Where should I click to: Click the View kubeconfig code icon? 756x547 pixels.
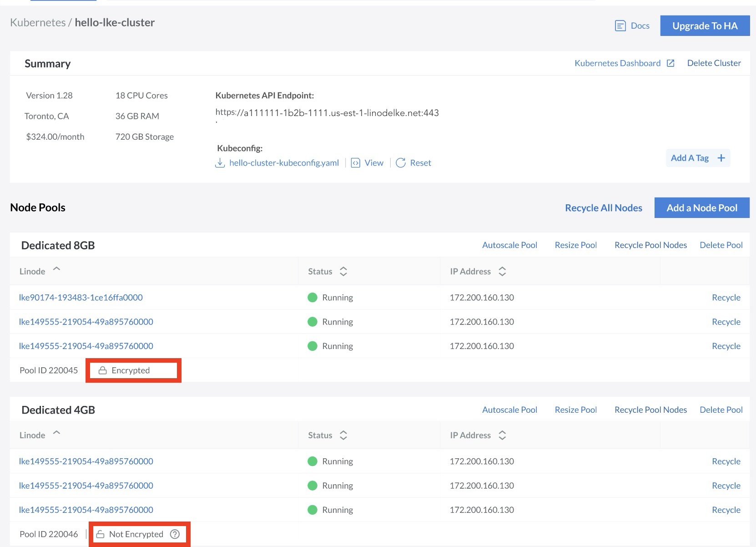pos(356,163)
